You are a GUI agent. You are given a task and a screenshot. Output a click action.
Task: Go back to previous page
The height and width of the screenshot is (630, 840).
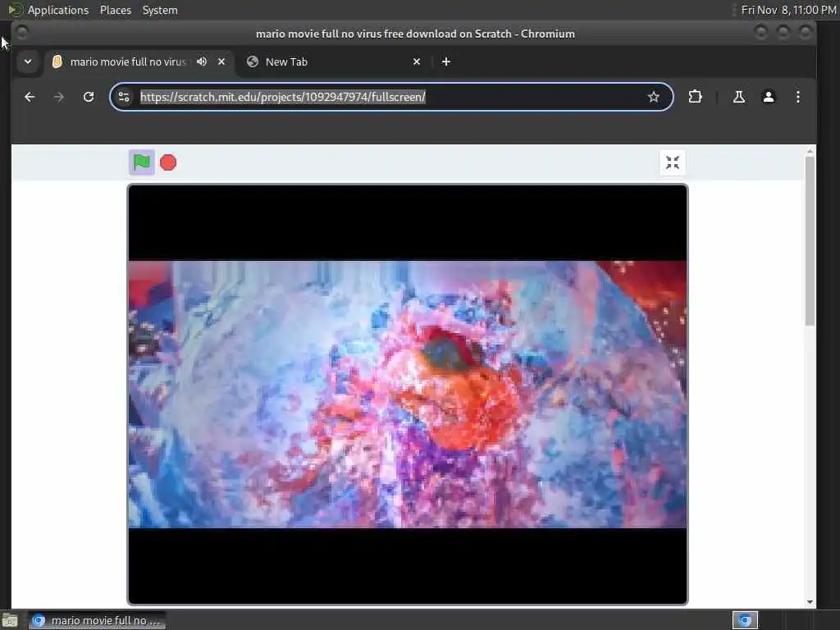tap(30, 97)
